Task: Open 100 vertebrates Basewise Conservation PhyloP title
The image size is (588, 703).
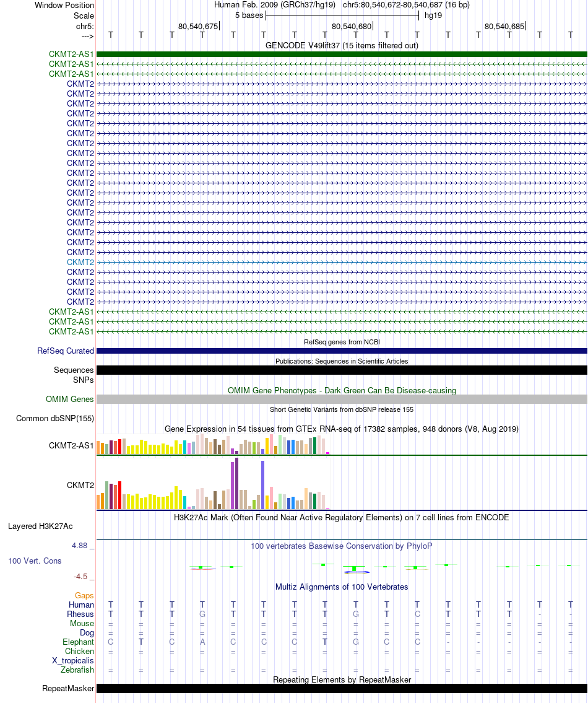Action: point(342,546)
